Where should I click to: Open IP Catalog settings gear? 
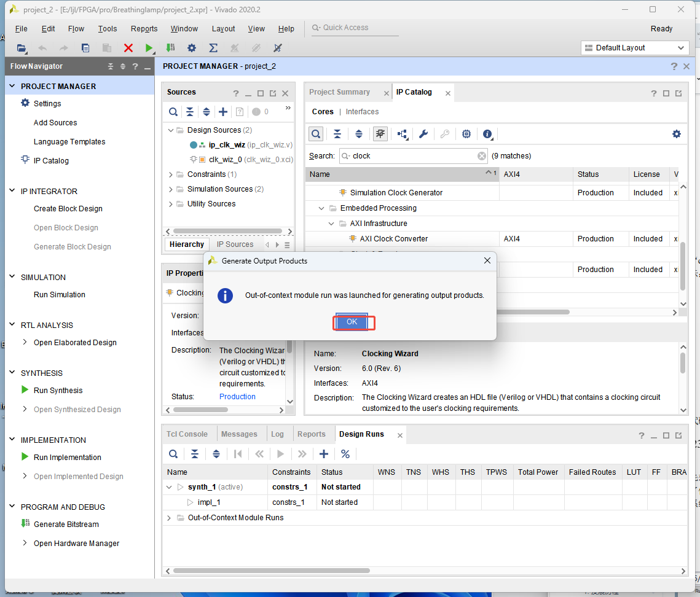677,134
